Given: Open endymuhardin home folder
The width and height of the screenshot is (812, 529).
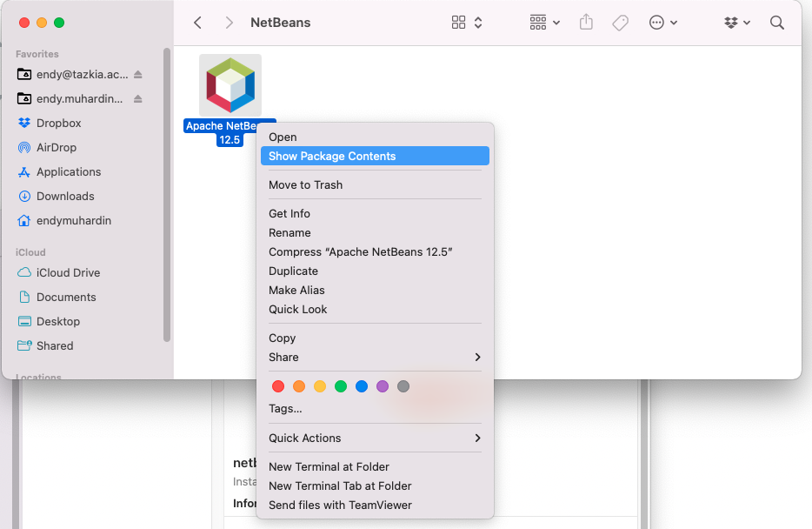Looking at the screenshot, I should point(64,221).
